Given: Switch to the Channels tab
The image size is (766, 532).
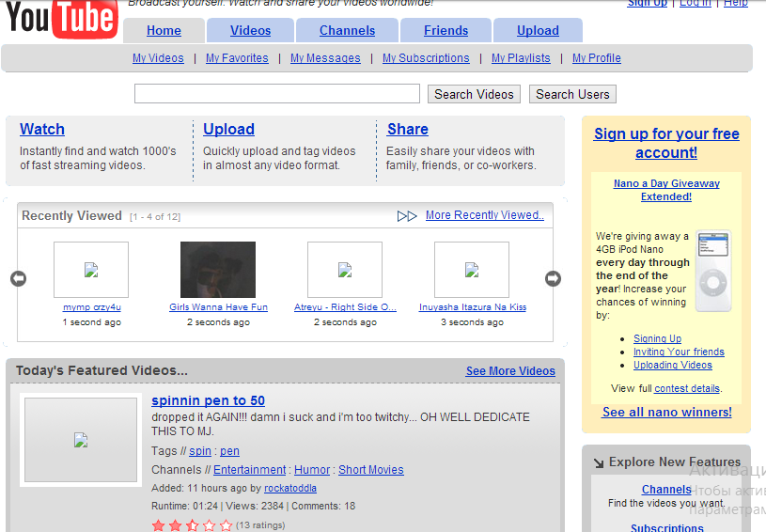Looking at the screenshot, I should (x=348, y=30).
